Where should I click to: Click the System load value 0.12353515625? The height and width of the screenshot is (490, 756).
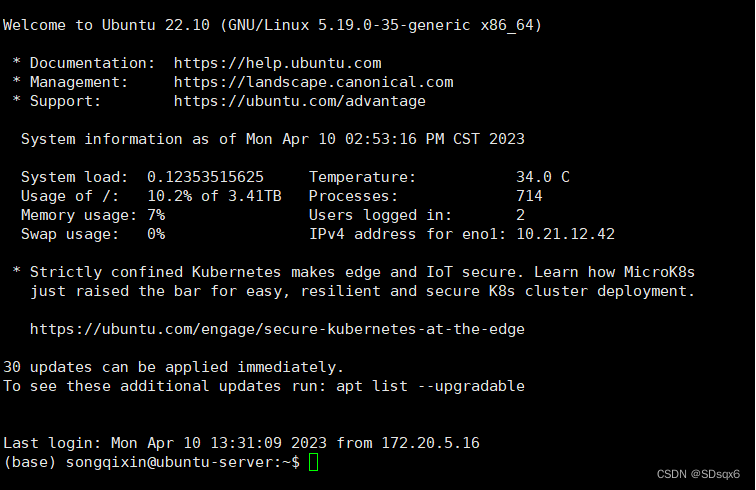click(x=205, y=177)
